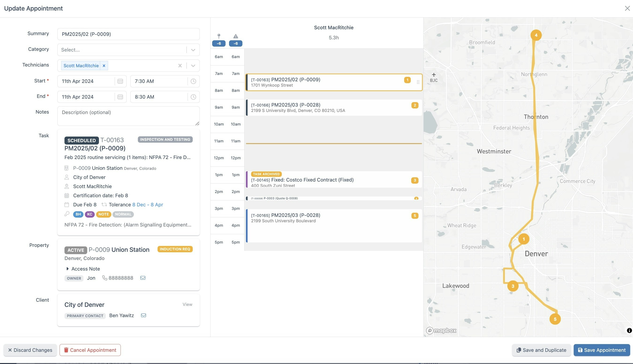Click route badge 5 on T-00165

click(414, 216)
